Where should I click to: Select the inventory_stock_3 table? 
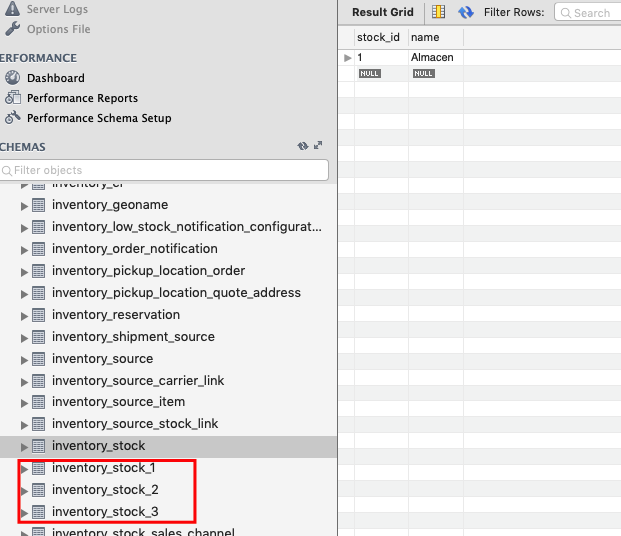[104, 512]
